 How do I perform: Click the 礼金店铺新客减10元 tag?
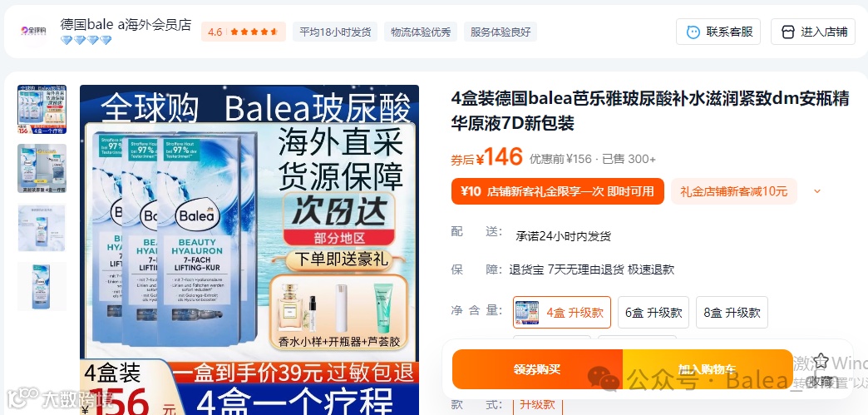(x=734, y=192)
